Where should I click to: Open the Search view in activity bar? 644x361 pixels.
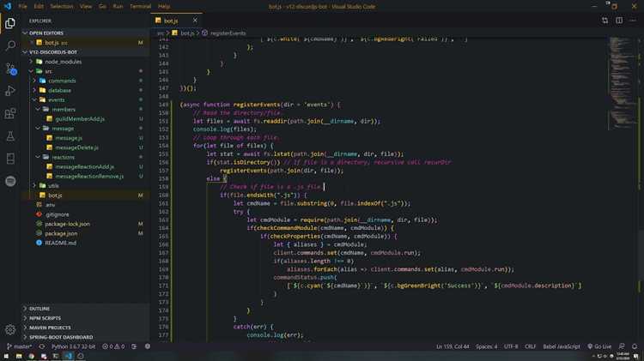[x=10, y=45]
